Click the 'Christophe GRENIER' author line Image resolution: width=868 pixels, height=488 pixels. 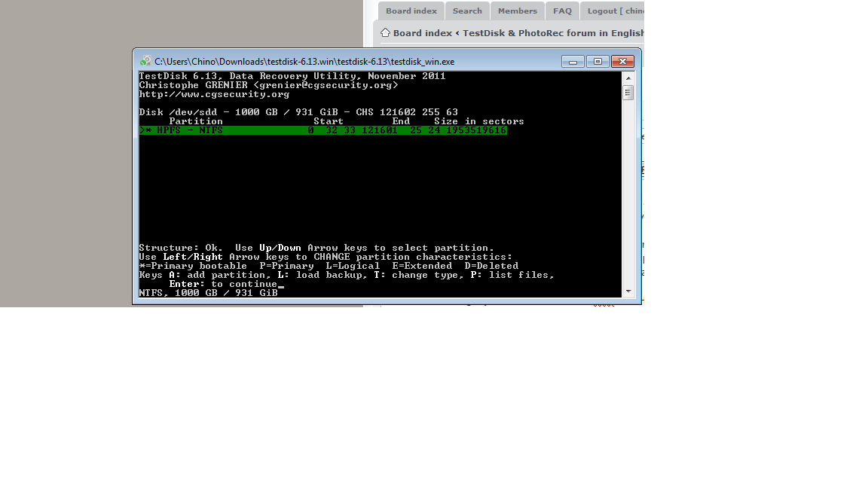point(268,85)
